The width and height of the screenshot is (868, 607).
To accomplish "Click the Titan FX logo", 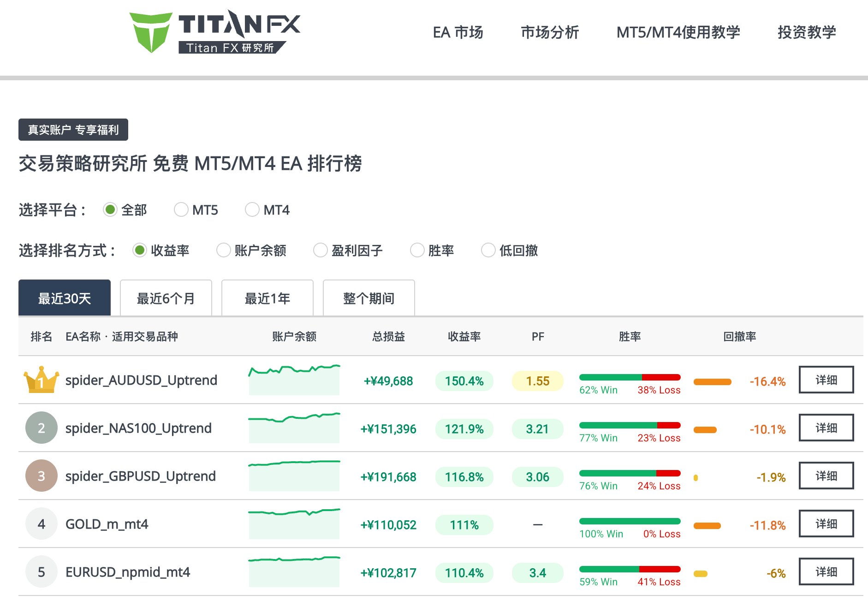I will [214, 32].
